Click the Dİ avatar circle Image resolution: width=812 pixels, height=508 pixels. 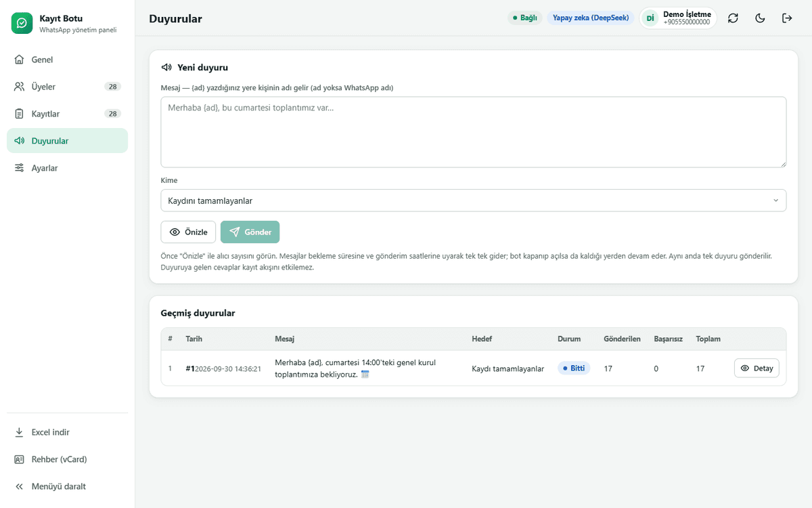pos(650,18)
